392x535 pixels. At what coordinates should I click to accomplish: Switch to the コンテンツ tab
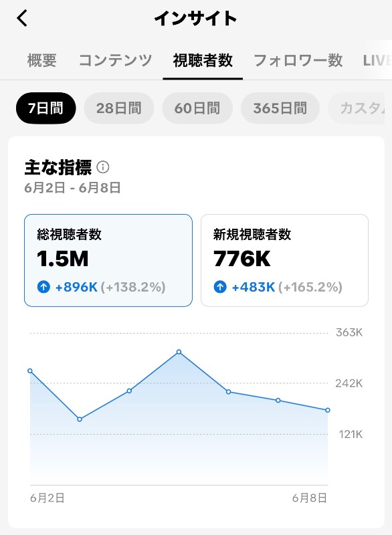[x=115, y=61]
